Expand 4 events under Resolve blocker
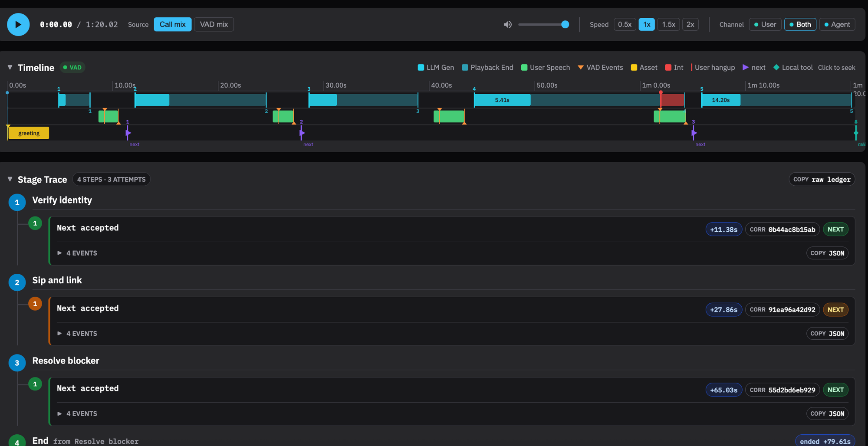 [x=77, y=413]
